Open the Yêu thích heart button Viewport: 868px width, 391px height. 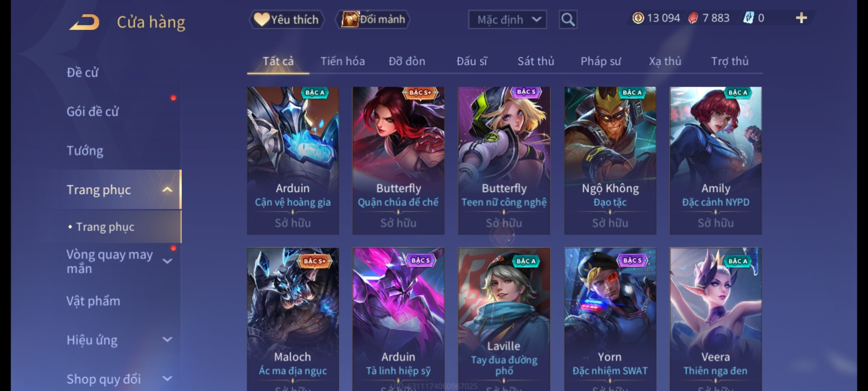286,20
